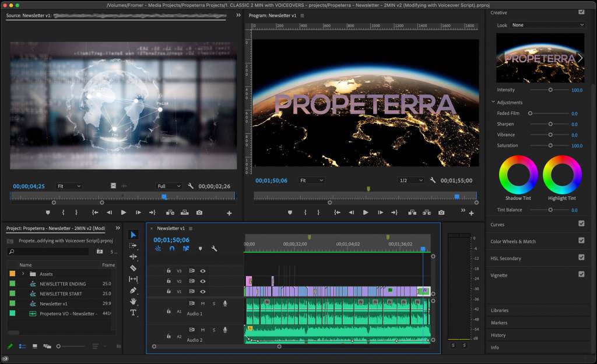
Task: Expand the Assets bin
Action: click(23, 274)
